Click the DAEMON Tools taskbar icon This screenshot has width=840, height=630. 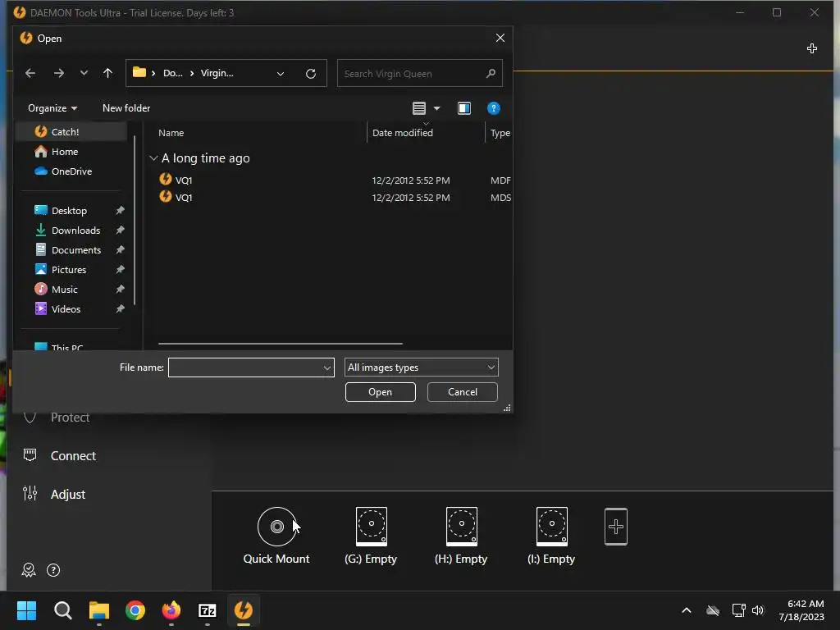pyautogui.click(x=244, y=610)
